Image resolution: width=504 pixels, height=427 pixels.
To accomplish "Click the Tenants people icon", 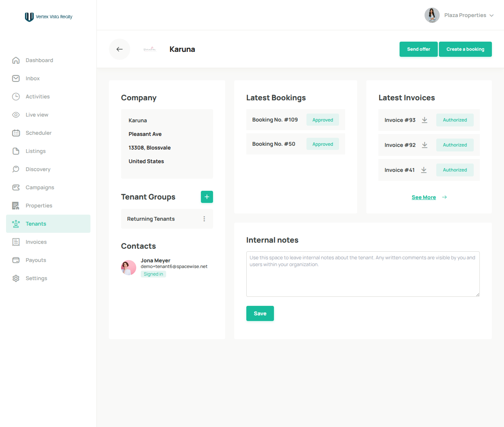I will 16,224.
